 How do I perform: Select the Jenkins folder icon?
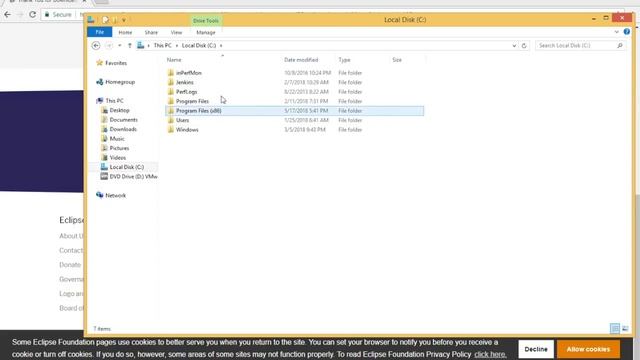(x=171, y=82)
